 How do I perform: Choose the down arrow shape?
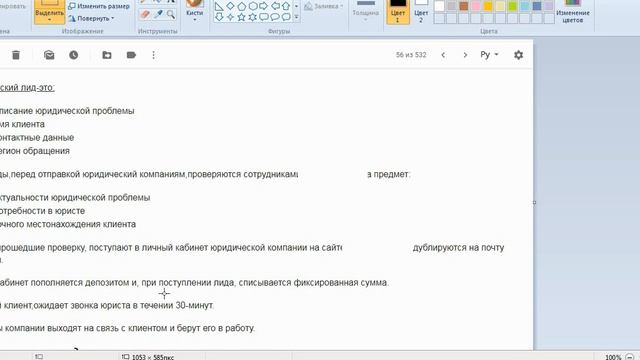click(219, 17)
